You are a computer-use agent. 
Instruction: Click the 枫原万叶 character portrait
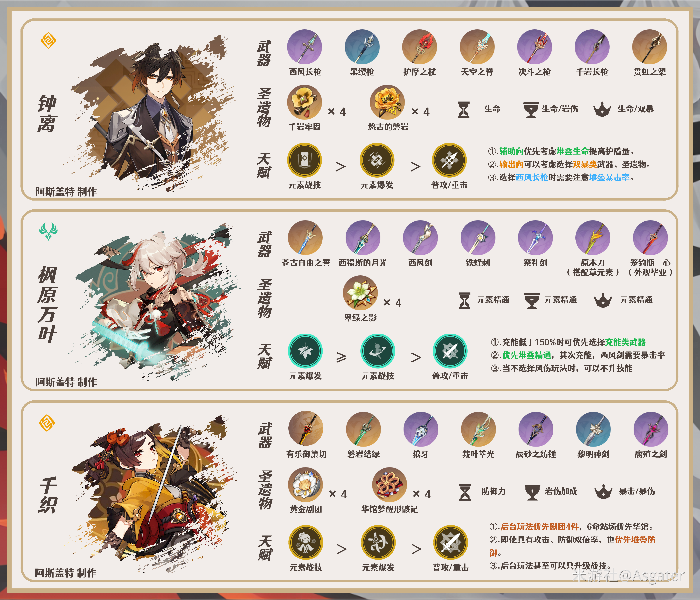coord(152,302)
